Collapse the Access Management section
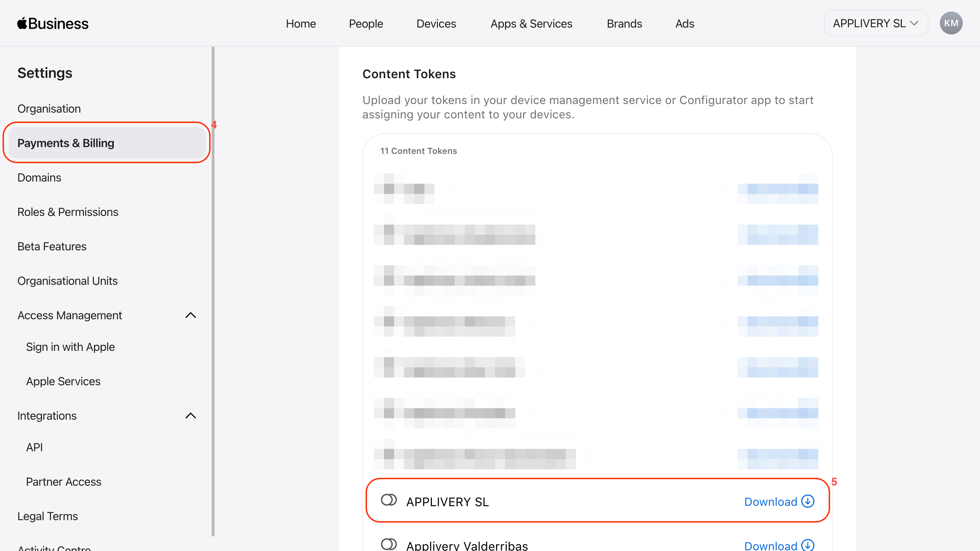 coord(190,315)
